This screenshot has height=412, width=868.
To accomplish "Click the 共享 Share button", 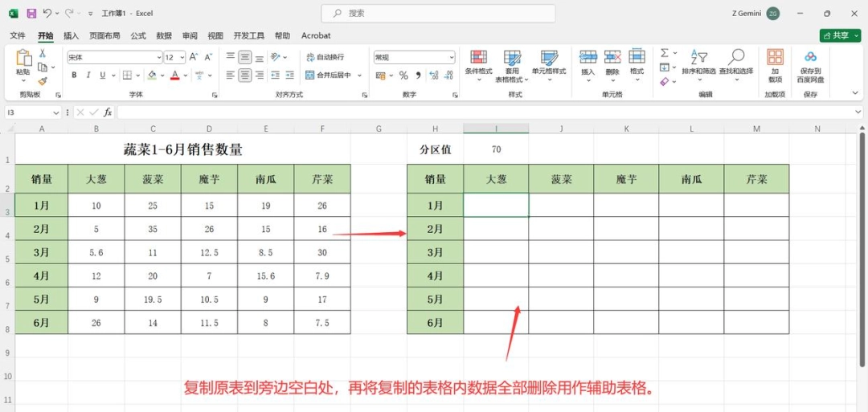I will [x=840, y=35].
